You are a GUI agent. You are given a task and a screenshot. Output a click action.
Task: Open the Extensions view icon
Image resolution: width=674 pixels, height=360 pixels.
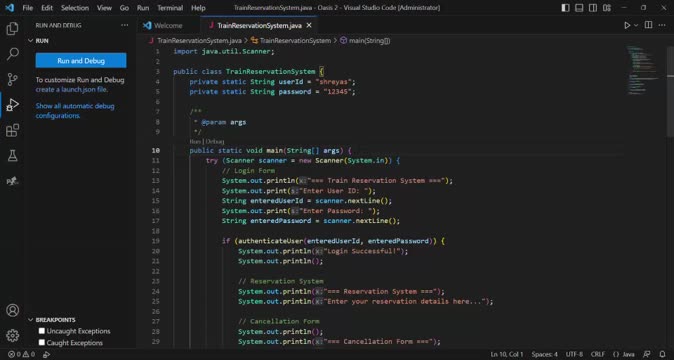pyautogui.click(x=12, y=130)
